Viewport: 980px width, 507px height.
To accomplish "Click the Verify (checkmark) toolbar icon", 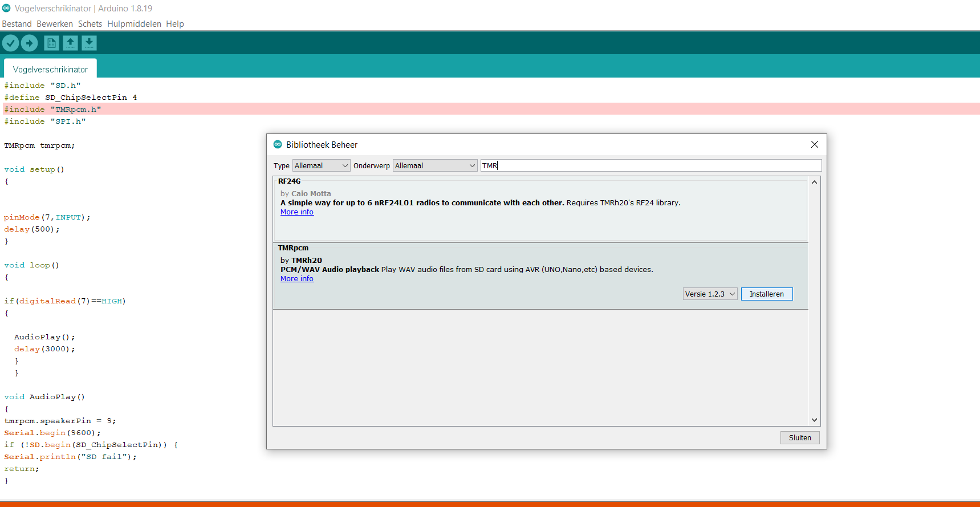I will point(10,43).
